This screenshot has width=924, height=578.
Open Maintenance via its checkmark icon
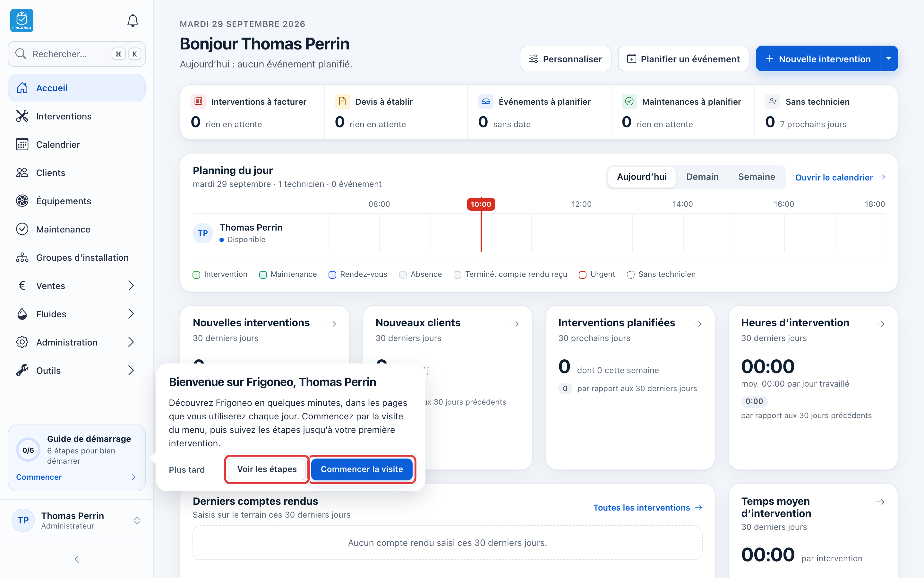[x=22, y=229]
